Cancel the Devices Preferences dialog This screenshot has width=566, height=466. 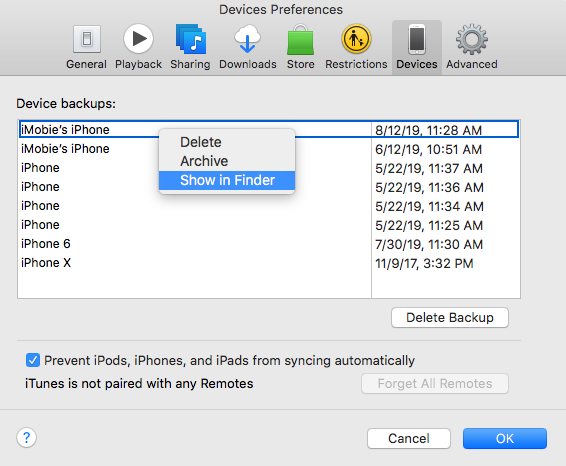click(x=409, y=439)
